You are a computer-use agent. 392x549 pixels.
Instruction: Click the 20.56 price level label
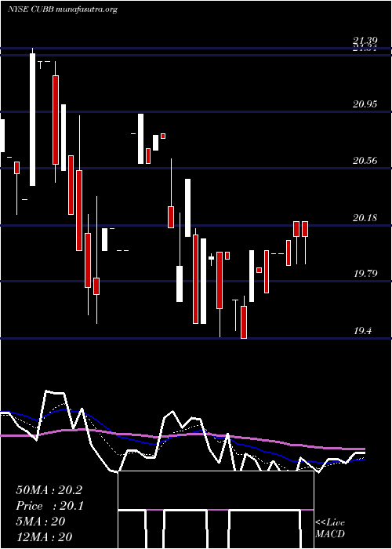coord(365,161)
